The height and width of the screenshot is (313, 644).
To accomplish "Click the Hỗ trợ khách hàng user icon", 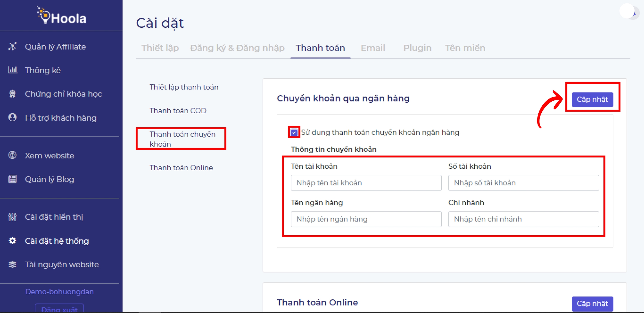I will coord(12,117).
